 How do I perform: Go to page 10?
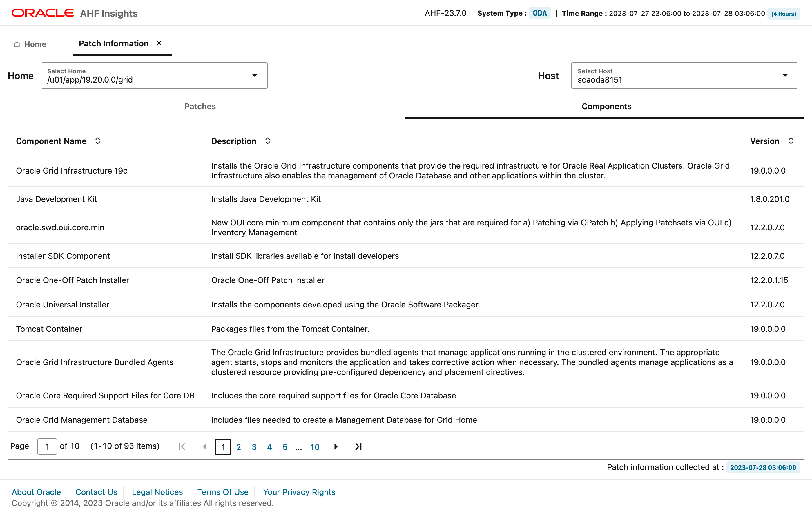point(315,447)
